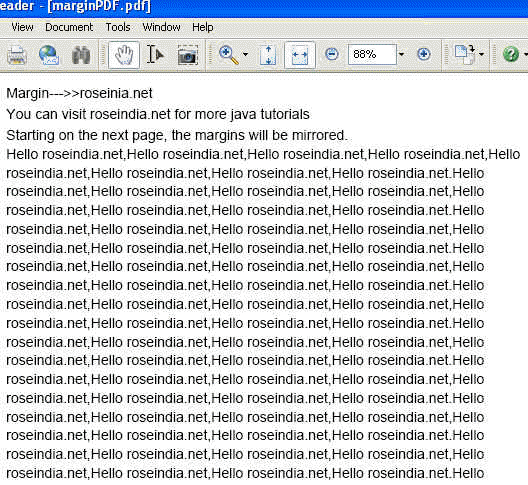Click the zoom in plus button
Image resolution: width=528 pixels, height=485 pixels.
tap(424, 54)
